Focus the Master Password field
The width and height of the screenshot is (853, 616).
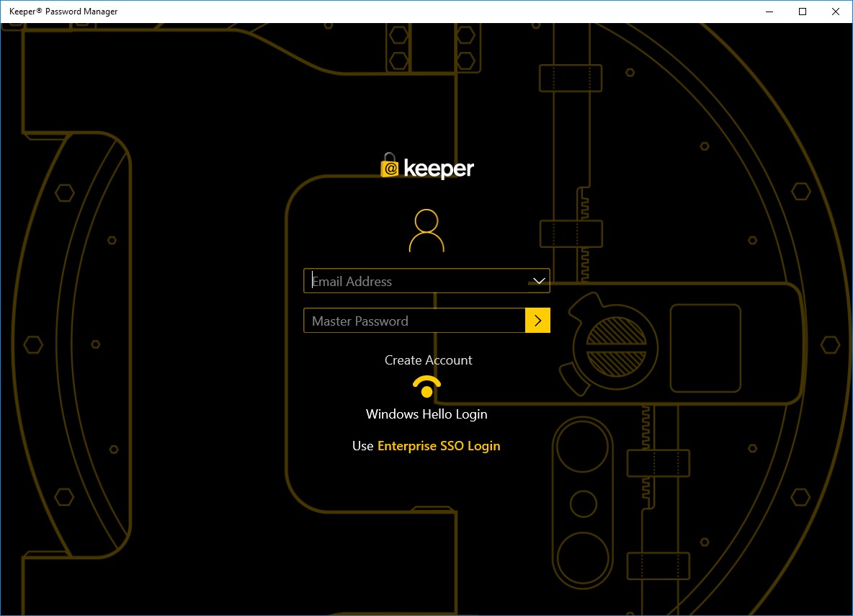(414, 321)
